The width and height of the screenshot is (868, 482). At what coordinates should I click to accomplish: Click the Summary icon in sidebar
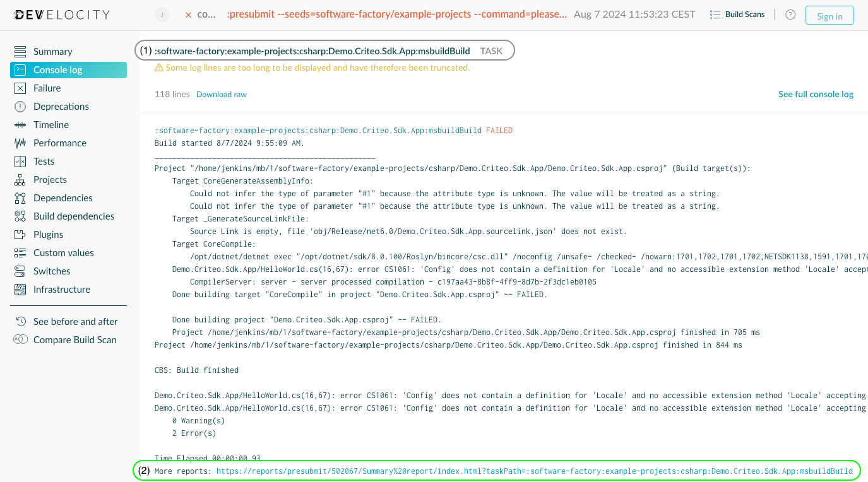(20, 52)
